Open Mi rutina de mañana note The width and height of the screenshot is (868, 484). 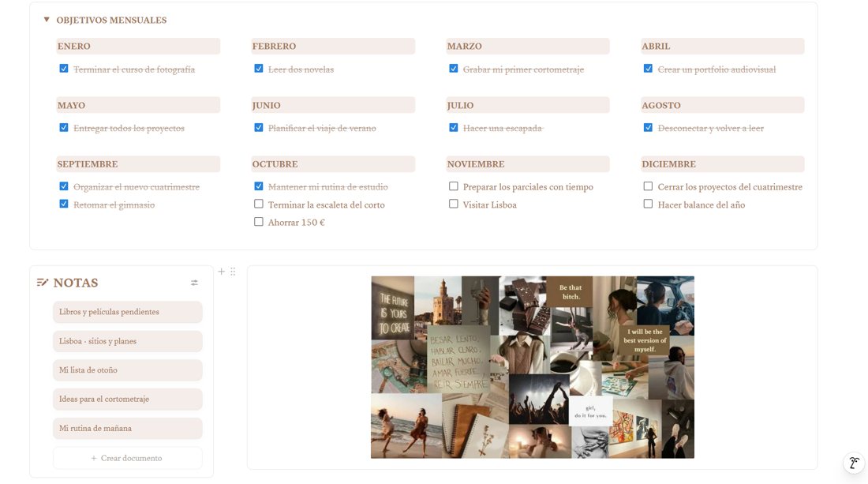pos(128,428)
